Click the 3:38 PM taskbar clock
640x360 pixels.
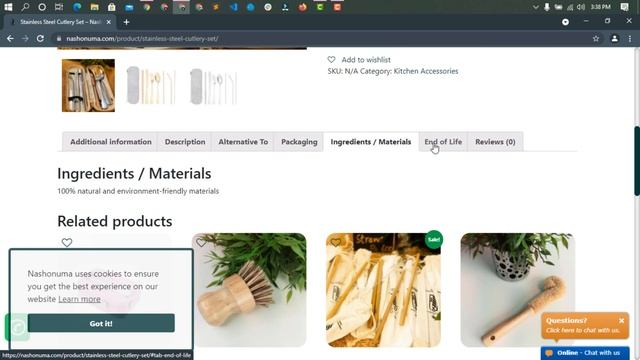[x=600, y=7]
